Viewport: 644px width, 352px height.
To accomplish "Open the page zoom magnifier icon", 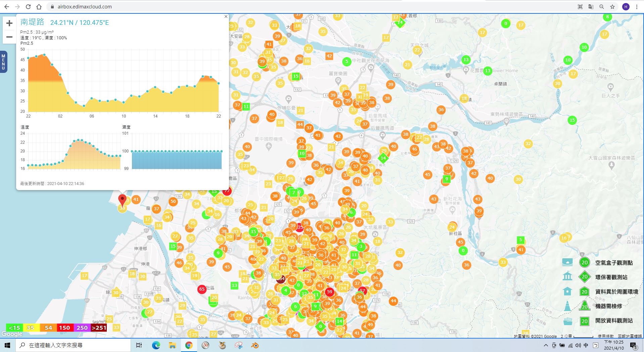I will (601, 7).
